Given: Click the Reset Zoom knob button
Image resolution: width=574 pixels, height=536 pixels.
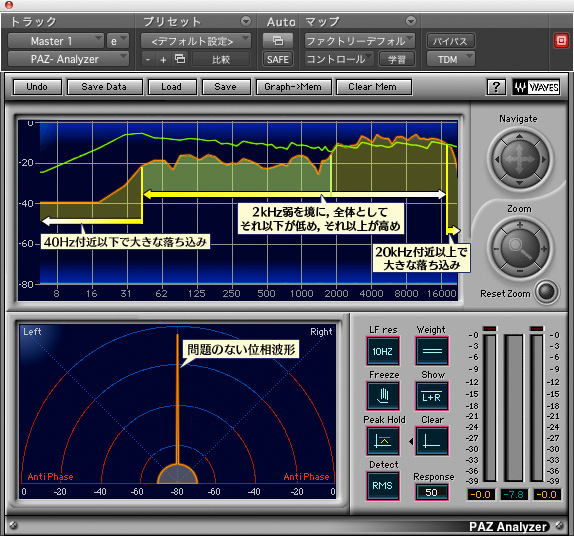Looking at the screenshot, I should pyautogui.click(x=547, y=292).
